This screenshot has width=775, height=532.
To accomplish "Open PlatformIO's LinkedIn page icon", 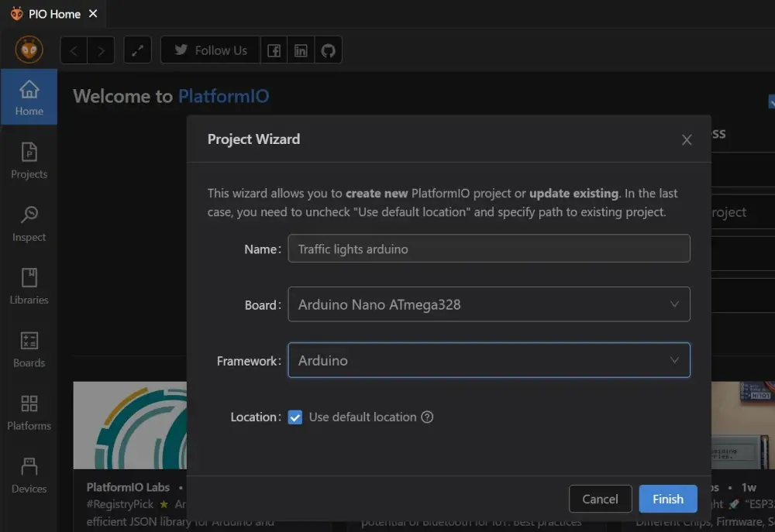I will click(301, 50).
